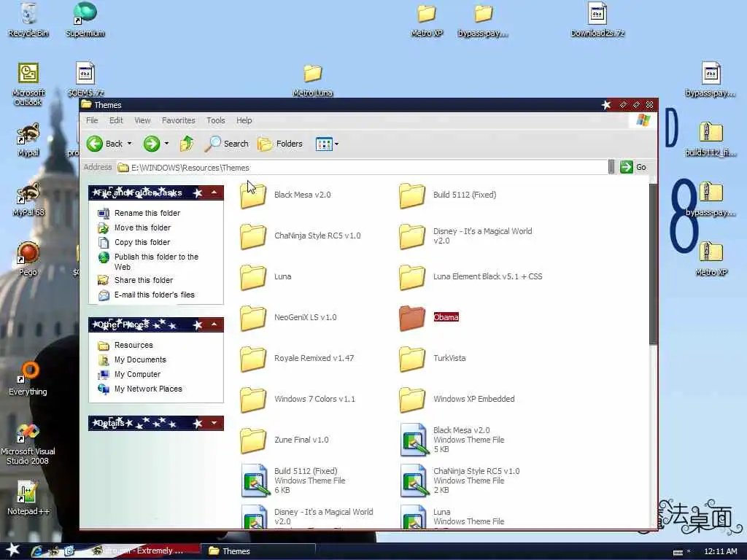Image resolution: width=747 pixels, height=560 pixels.
Task: Click Move this folder task
Action: coord(134,227)
